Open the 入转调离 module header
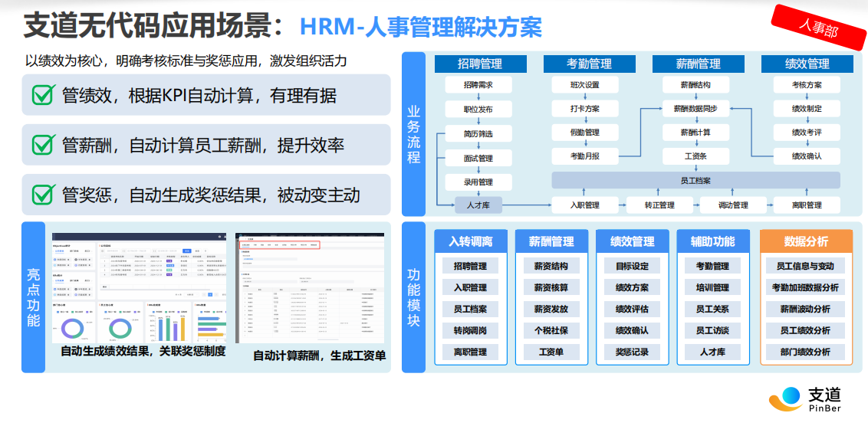This screenshot has height=426, width=868. (471, 242)
